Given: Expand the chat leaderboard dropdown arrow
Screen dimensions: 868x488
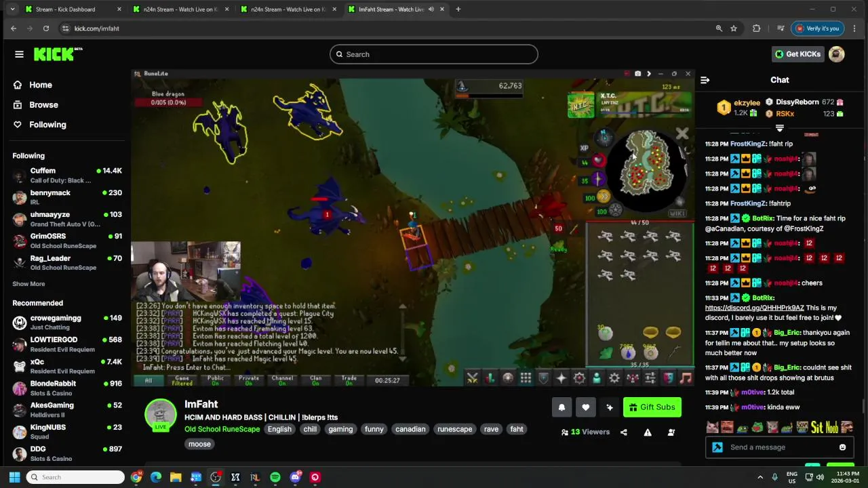Looking at the screenshot, I should click(780, 128).
